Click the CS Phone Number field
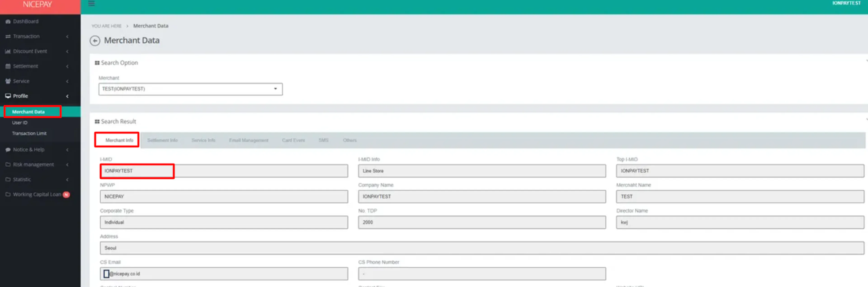 click(x=482, y=274)
